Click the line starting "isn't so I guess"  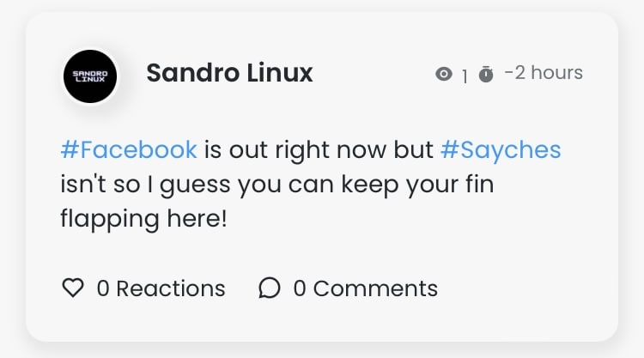coord(276,184)
